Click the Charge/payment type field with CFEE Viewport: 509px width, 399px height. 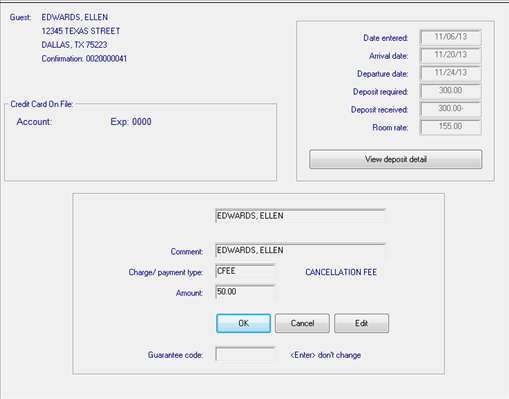tap(245, 271)
